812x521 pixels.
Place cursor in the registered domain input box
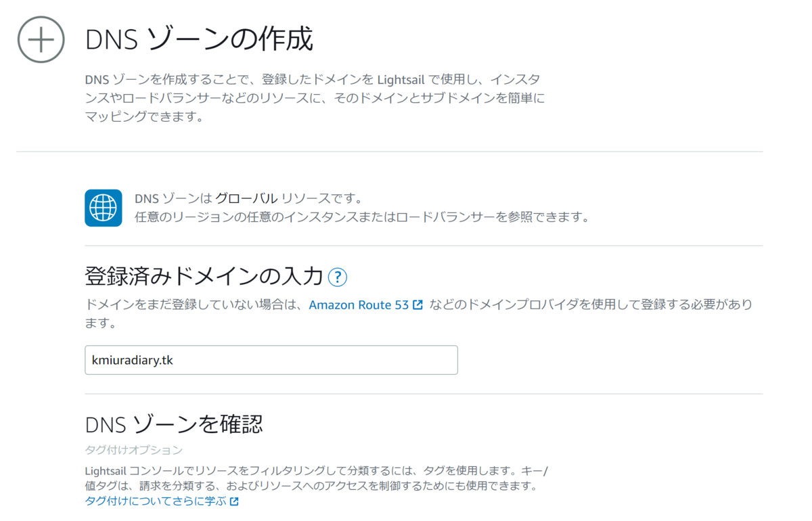(x=271, y=360)
